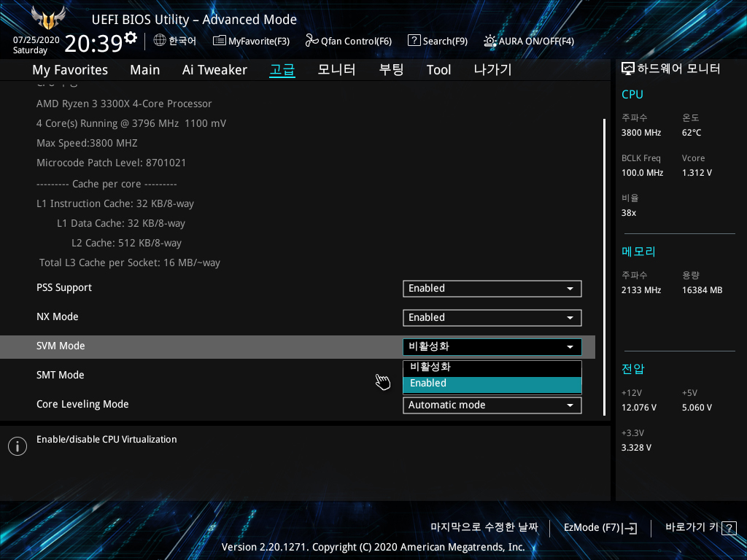Open the My Favorites tab
The image size is (747, 560).
(70, 70)
